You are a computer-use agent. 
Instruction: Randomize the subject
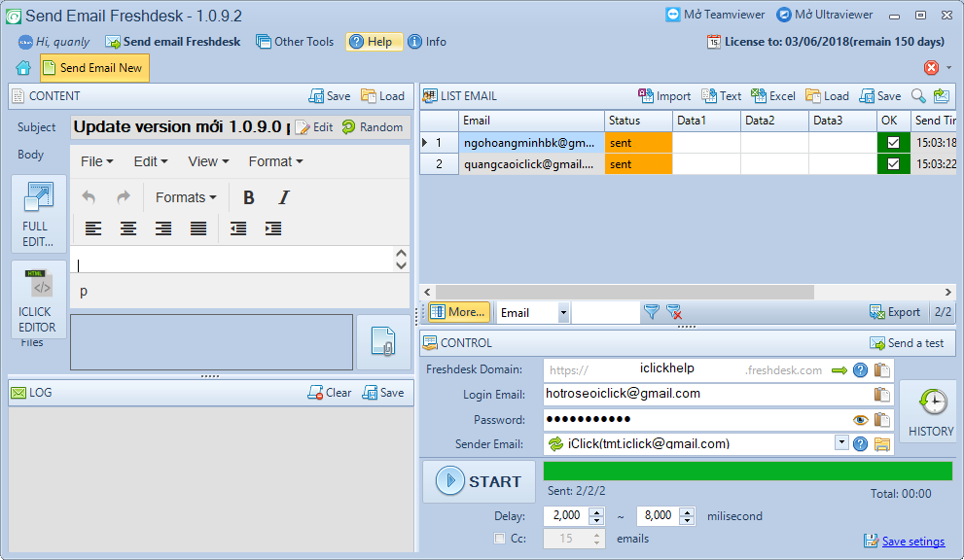[373, 127]
